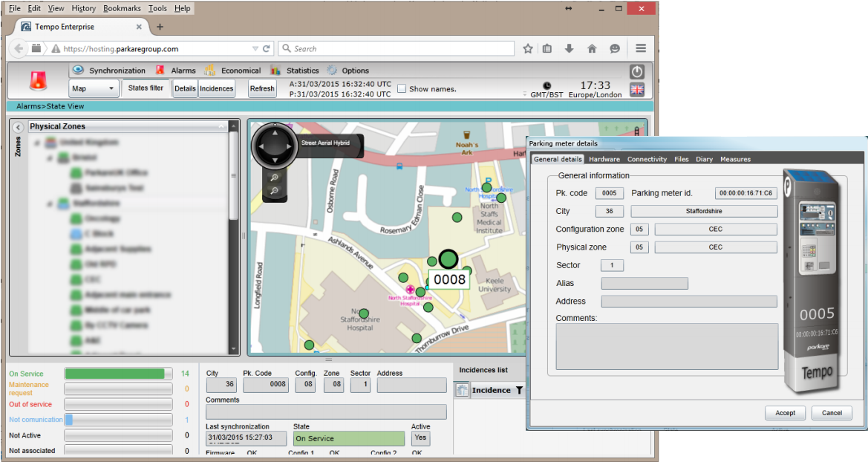Click the Not comunication status bar
868x462 pixels.
[x=119, y=420]
